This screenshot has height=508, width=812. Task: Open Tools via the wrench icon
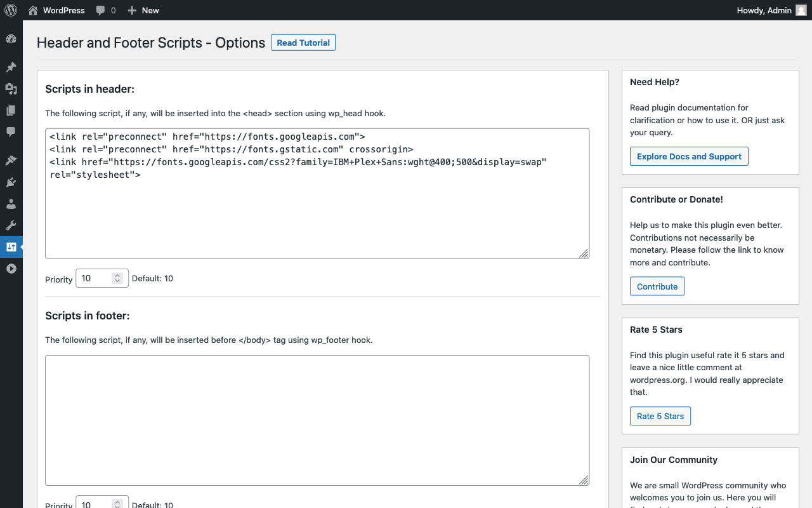[x=11, y=225]
